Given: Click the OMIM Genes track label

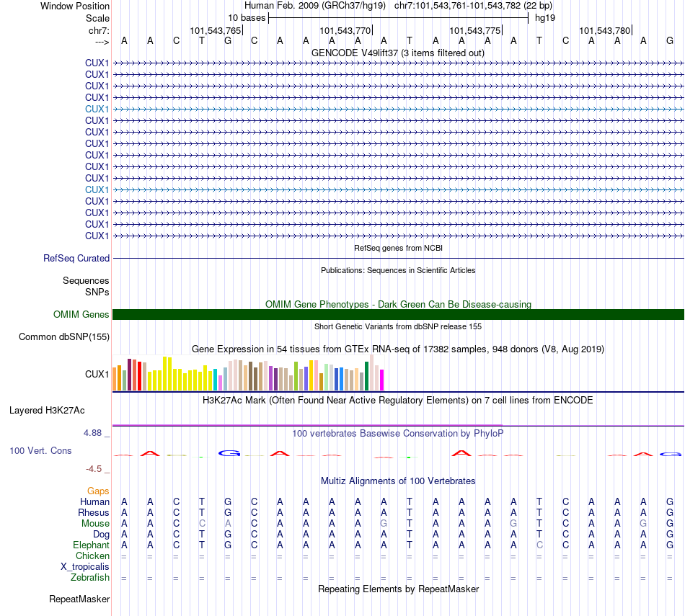Looking at the screenshot, I should pyautogui.click(x=81, y=314).
